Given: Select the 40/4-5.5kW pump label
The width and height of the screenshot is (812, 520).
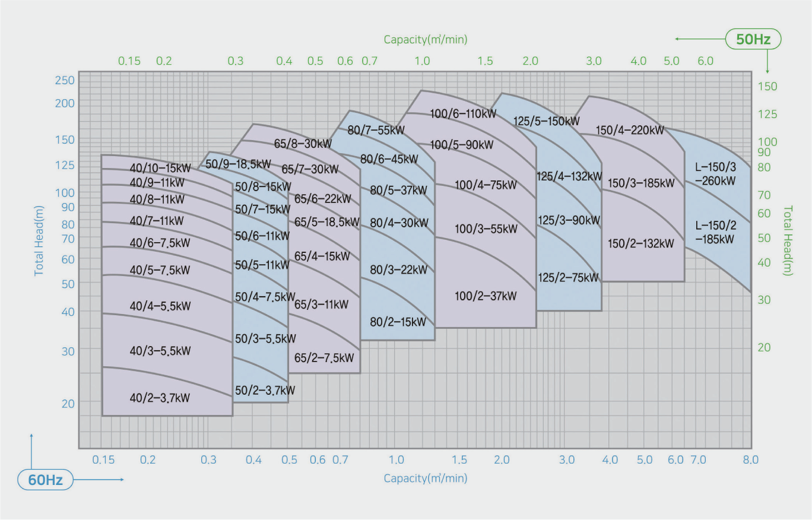Looking at the screenshot, I should [160, 306].
